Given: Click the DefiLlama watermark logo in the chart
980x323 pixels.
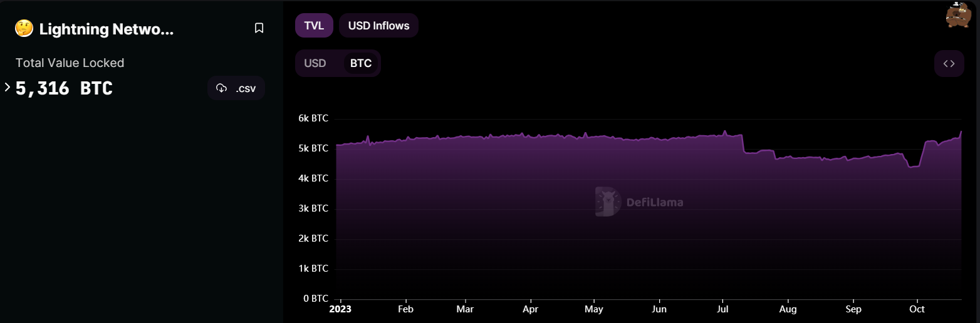Looking at the screenshot, I should coord(639,202).
